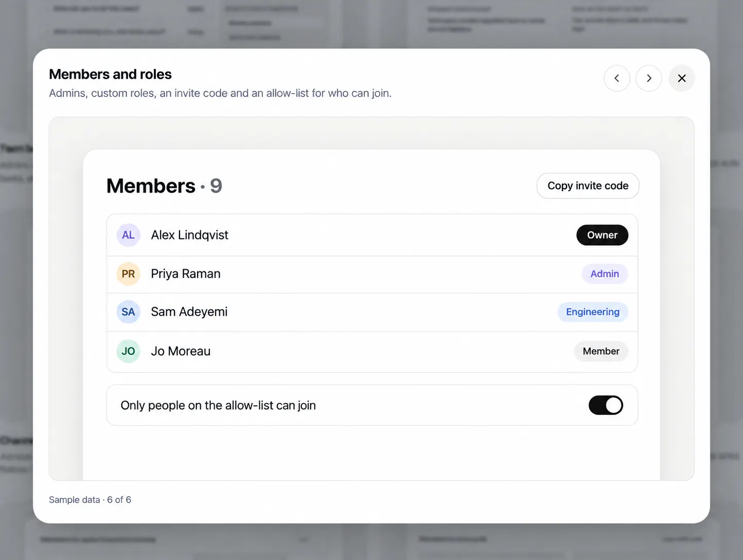This screenshot has width=743, height=560.
Task: Copy the invite code
Action: click(588, 186)
